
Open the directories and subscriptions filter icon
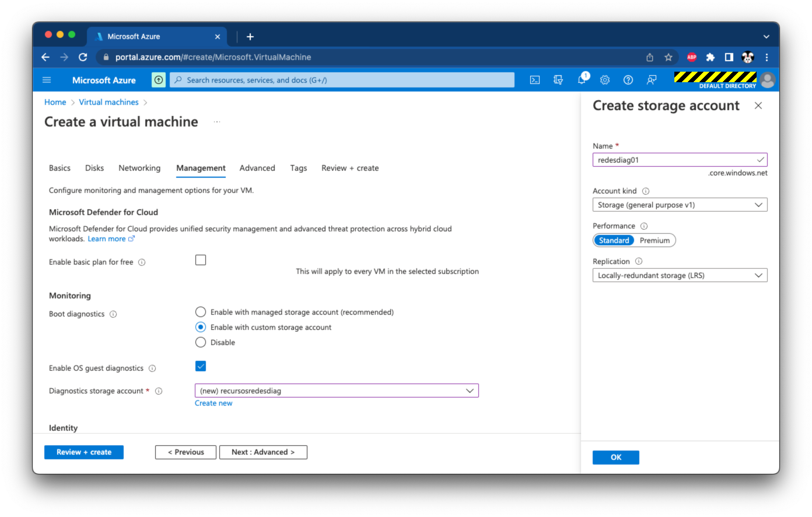(558, 80)
